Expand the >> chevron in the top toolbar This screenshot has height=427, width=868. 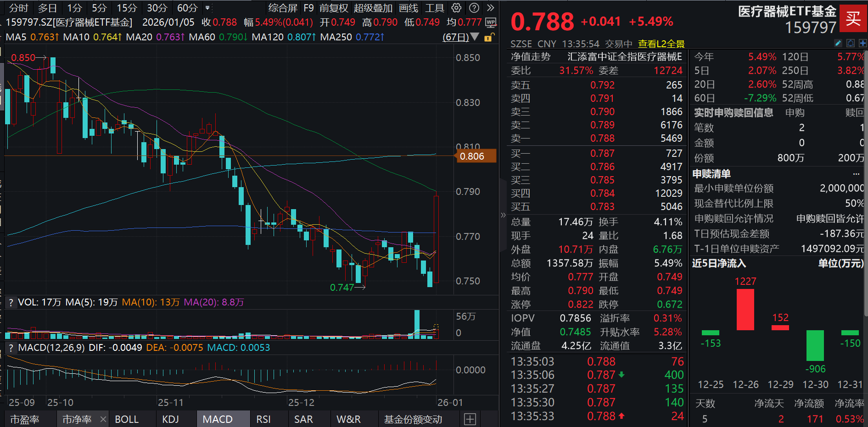490,8
